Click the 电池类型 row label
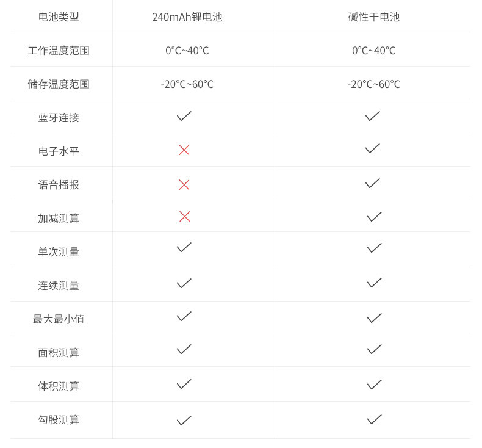 (59, 17)
